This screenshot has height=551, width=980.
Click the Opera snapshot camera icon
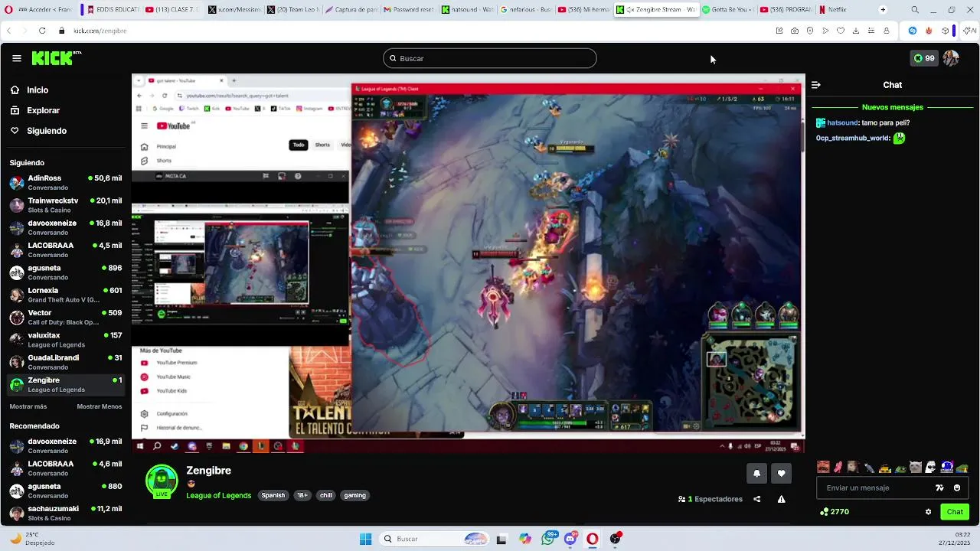click(795, 31)
